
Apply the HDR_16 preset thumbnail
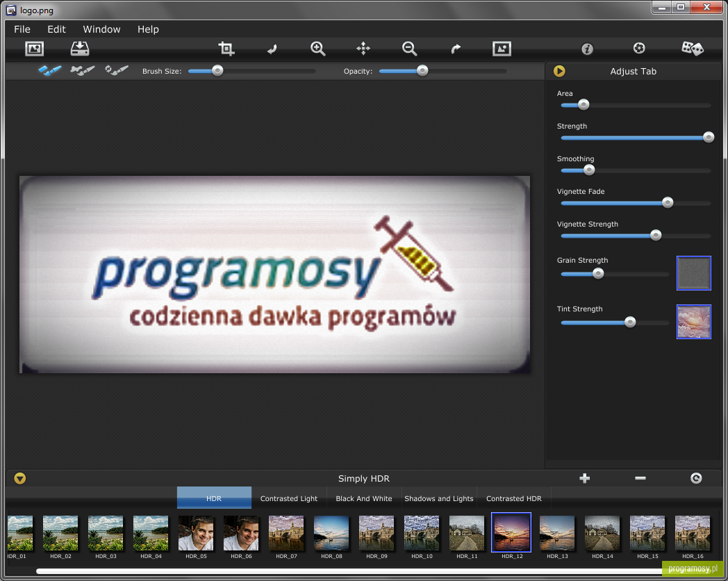[x=693, y=533]
